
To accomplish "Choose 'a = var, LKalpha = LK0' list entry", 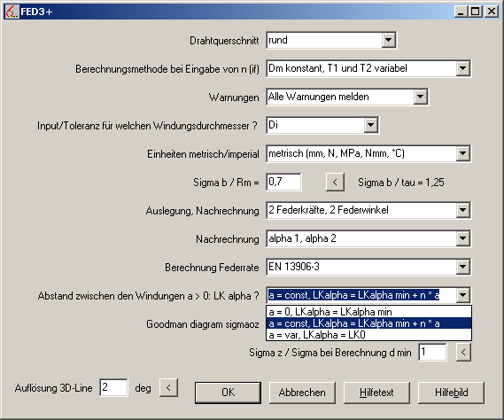I will click(369, 335).
